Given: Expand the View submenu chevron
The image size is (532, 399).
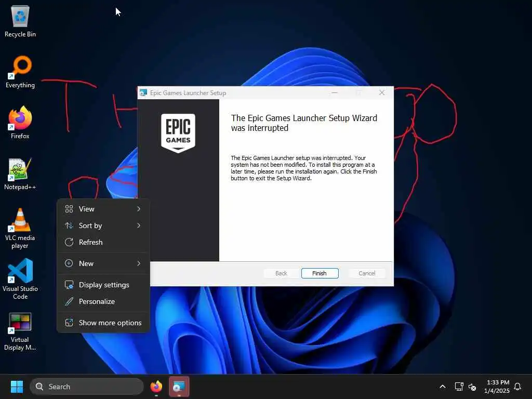Looking at the screenshot, I should [x=139, y=209].
